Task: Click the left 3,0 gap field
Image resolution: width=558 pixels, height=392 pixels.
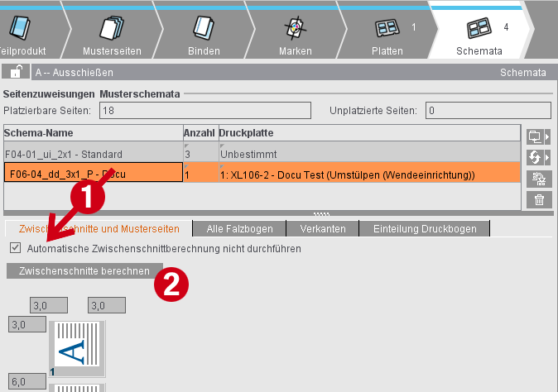Action: point(27,324)
